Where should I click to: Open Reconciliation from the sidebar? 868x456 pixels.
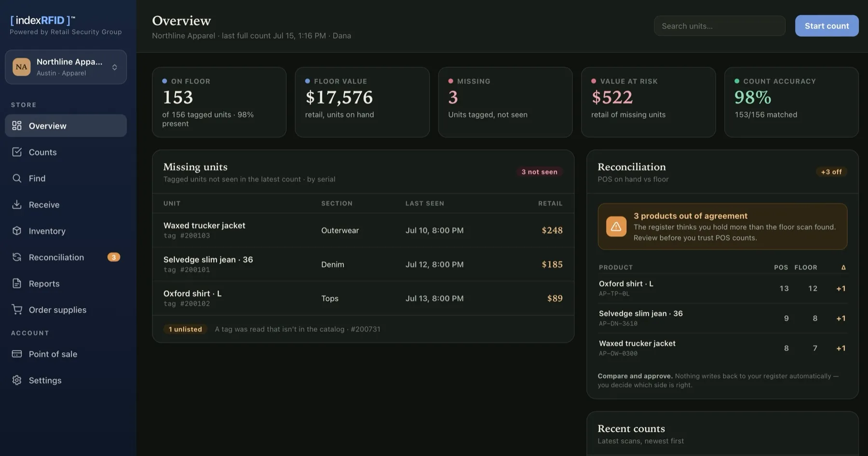[x=66, y=257]
